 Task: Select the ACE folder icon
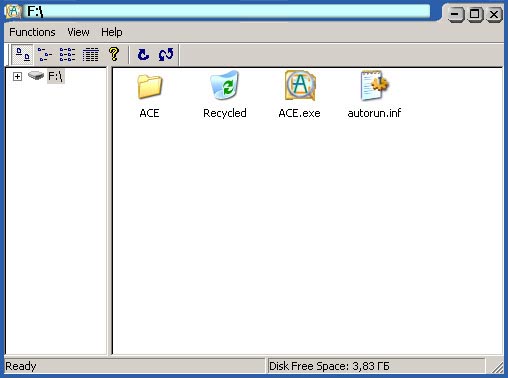click(150, 87)
